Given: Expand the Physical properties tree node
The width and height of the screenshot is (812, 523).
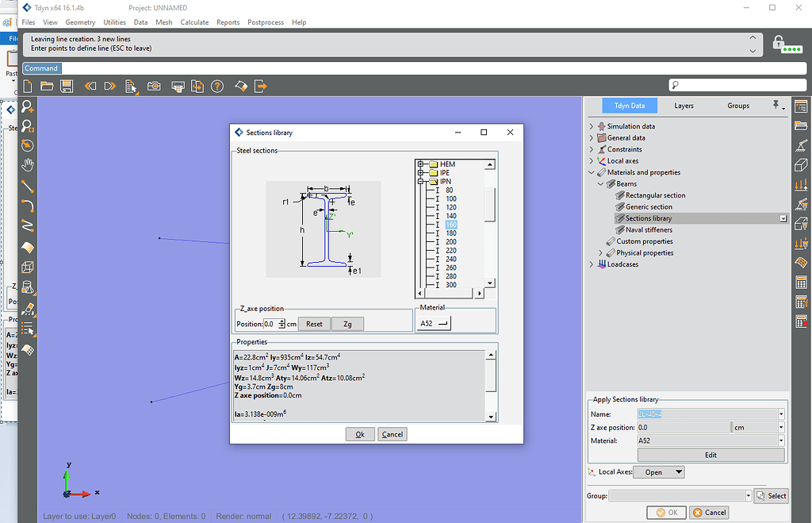Looking at the screenshot, I should pos(601,253).
